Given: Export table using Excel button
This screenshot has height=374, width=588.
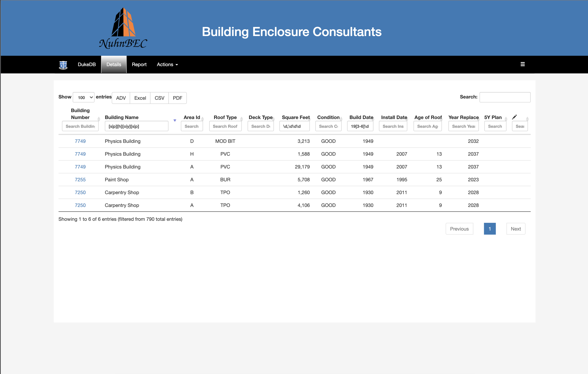Looking at the screenshot, I should (x=140, y=98).
